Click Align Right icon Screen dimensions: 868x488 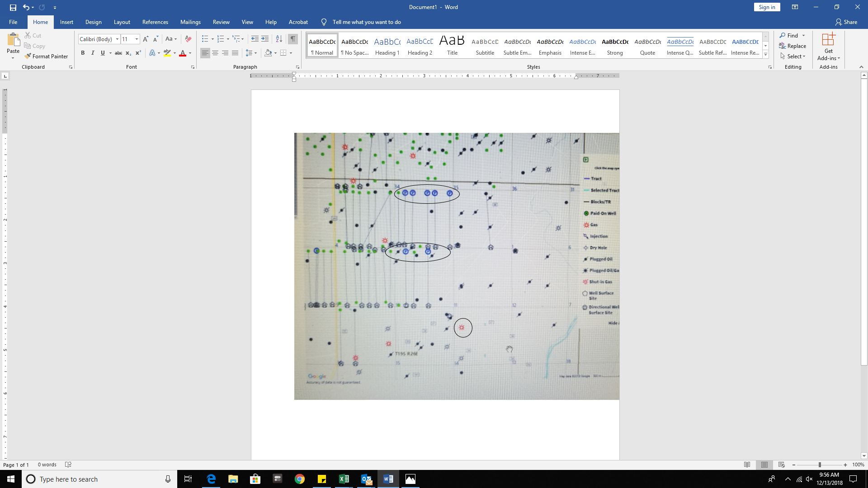(225, 53)
